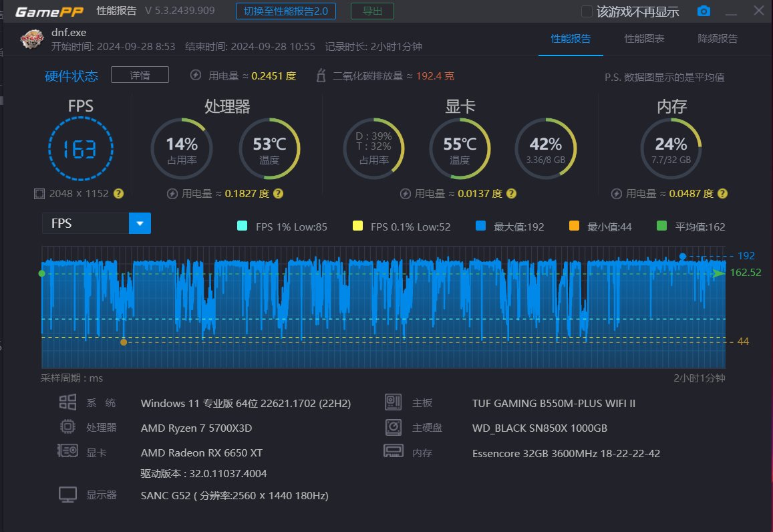Click the processor power lightning icon

pyautogui.click(x=172, y=194)
